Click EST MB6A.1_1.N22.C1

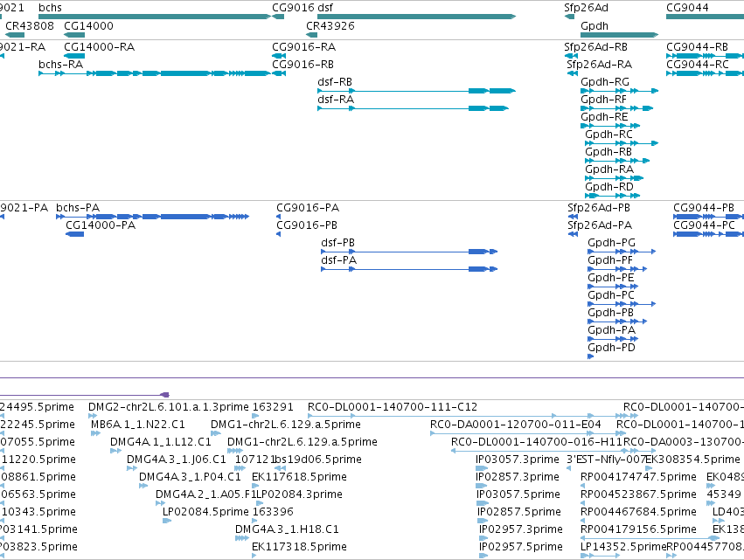(138, 425)
